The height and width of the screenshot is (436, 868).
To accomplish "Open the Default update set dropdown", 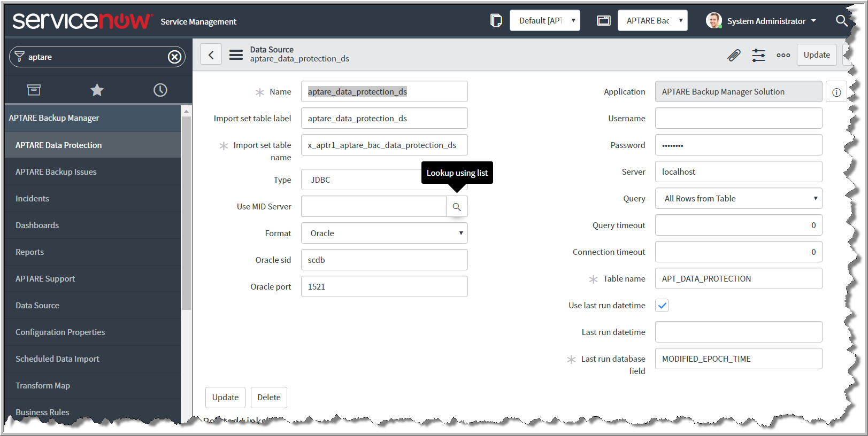I will pyautogui.click(x=544, y=21).
